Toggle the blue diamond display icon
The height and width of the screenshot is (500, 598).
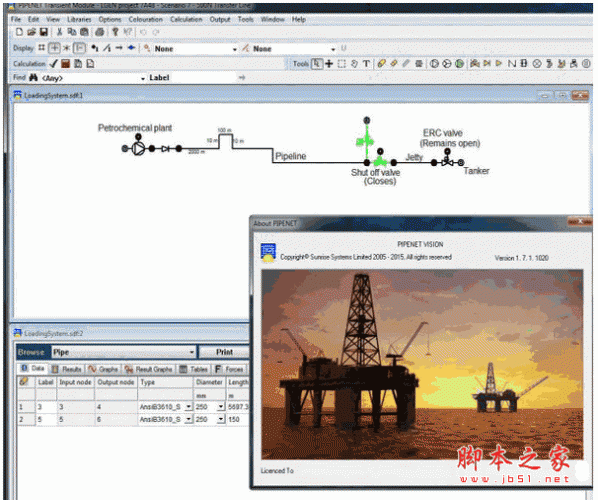point(132,48)
